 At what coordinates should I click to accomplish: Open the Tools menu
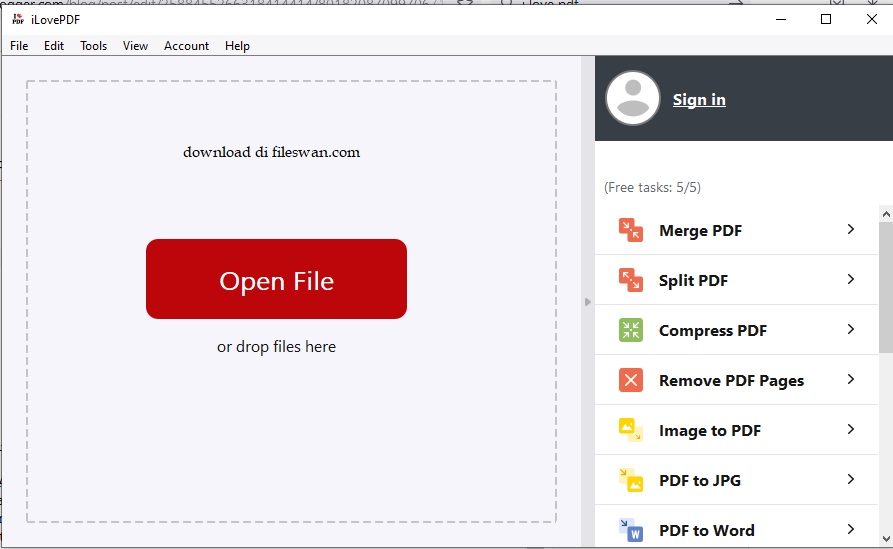pos(93,46)
